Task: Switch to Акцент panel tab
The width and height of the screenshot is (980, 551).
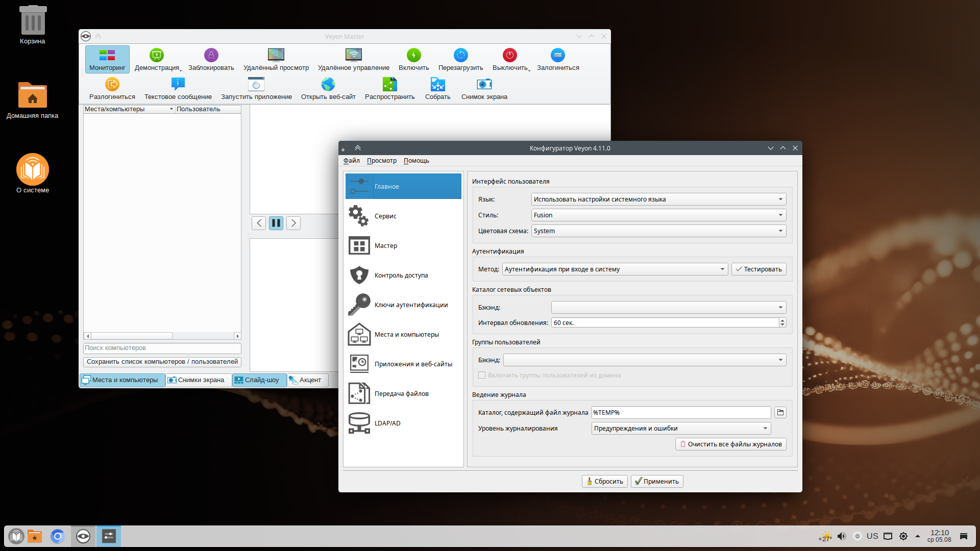Action: [307, 380]
